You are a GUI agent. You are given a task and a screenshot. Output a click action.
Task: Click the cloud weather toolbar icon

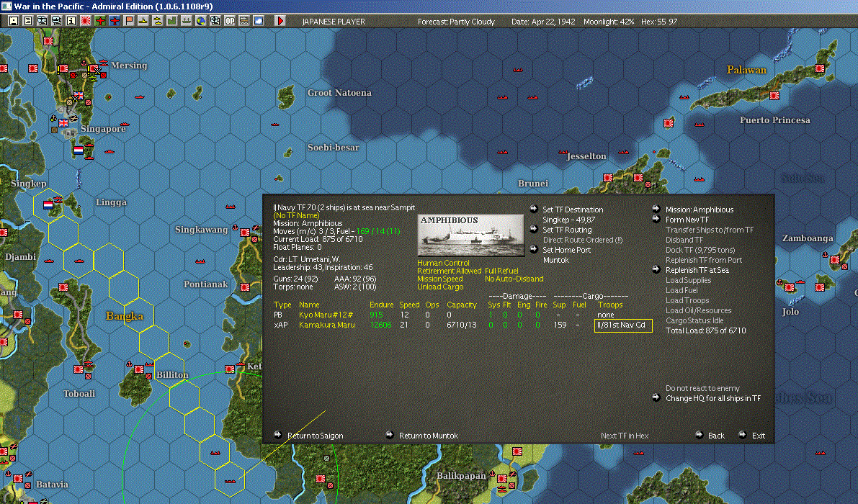click(259, 21)
